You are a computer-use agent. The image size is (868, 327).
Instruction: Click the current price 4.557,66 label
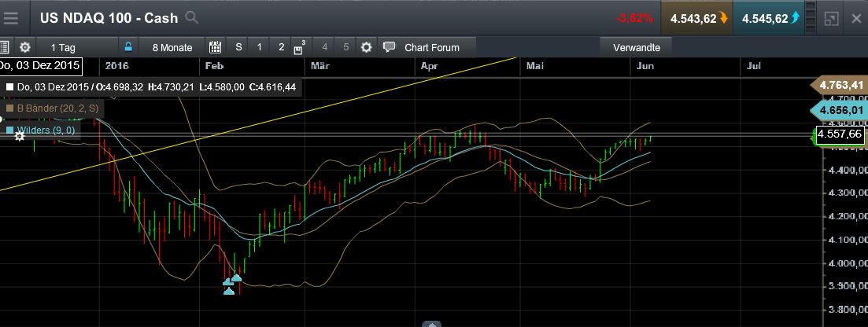coord(839,134)
